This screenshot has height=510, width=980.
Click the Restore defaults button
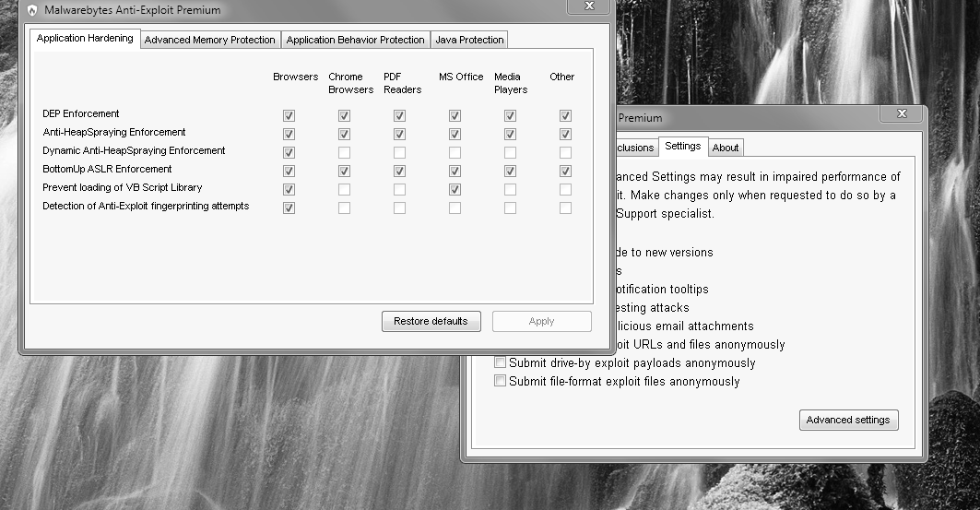pos(431,321)
